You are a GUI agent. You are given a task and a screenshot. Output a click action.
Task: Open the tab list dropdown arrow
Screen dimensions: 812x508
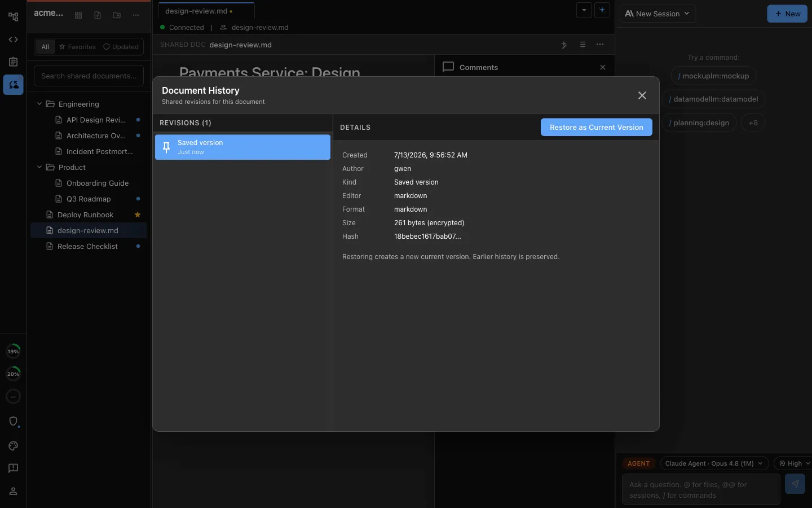coord(584,10)
